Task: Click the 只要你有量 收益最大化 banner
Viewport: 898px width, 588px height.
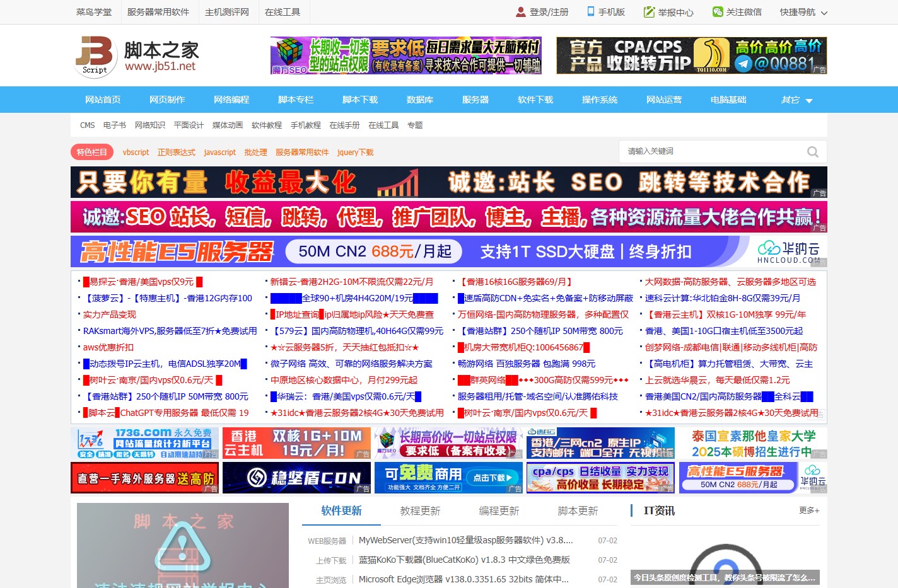Action: click(449, 183)
